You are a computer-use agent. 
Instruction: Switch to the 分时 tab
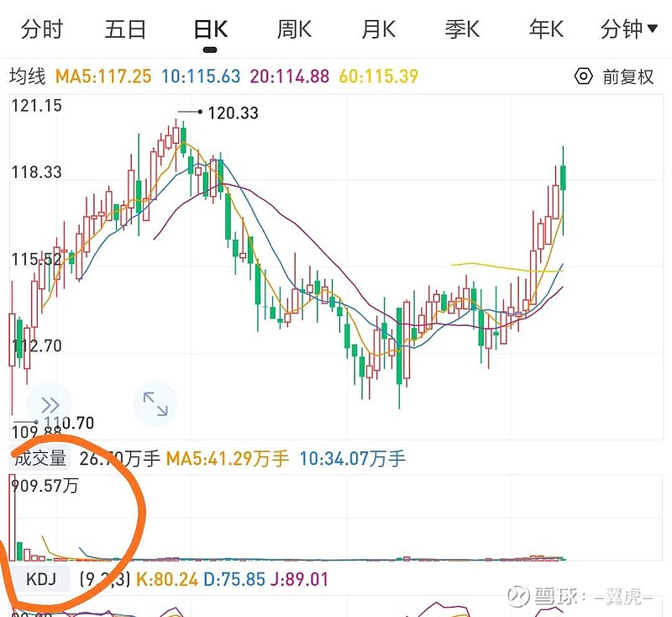click(x=42, y=29)
